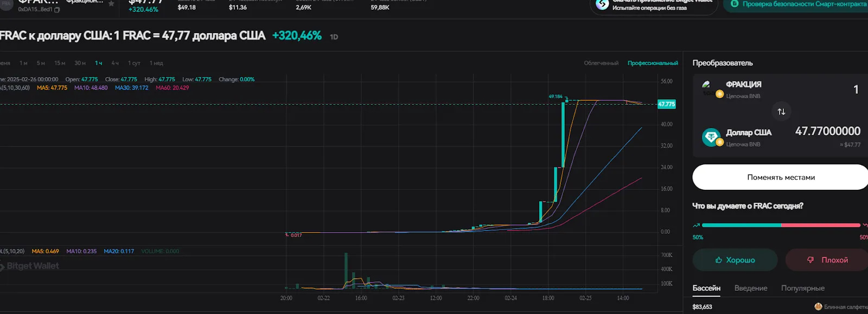This screenshot has width=868, height=314.
Task: Click volume MA10: 0.235 label
Action: 81,252
